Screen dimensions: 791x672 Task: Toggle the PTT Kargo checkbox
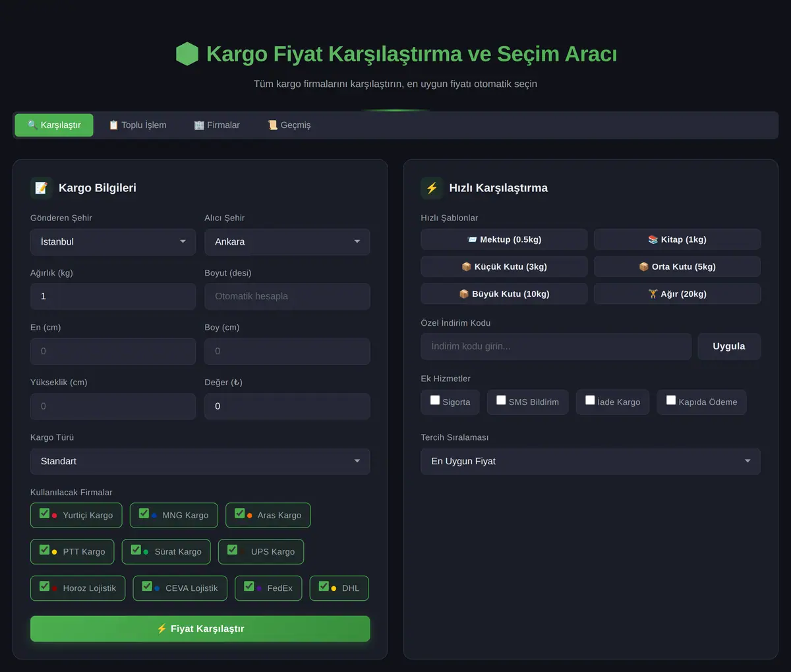pyautogui.click(x=44, y=549)
